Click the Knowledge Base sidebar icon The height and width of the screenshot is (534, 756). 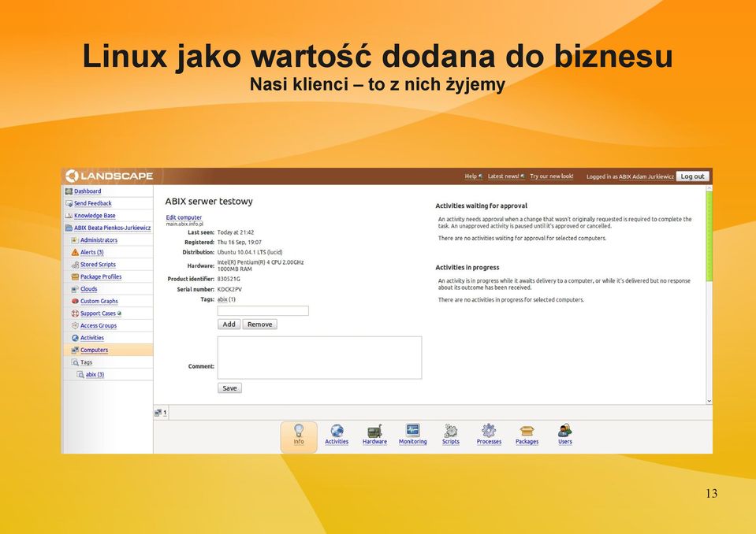coord(69,216)
